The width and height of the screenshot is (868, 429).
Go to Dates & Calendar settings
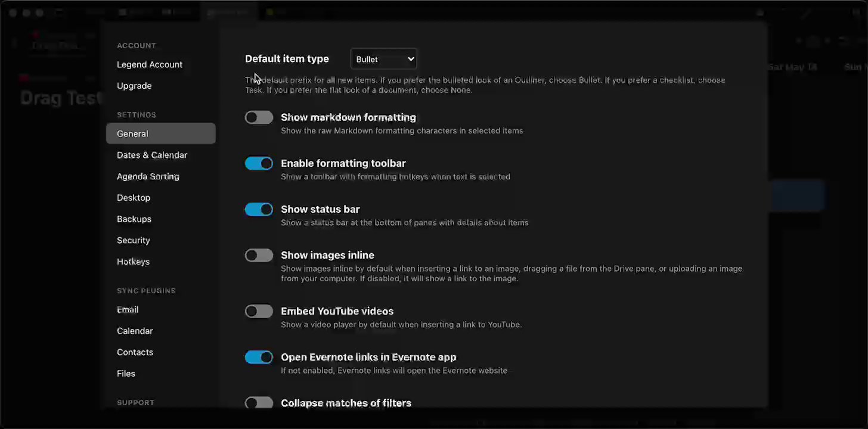[x=152, y=155]
